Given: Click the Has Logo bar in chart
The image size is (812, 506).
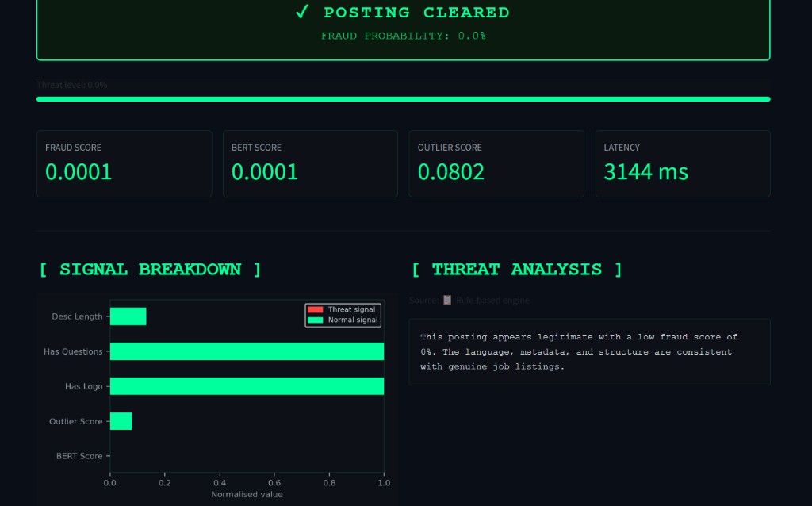Looking at the screenshot, I should pyautogui.click(x=247, y=386).
